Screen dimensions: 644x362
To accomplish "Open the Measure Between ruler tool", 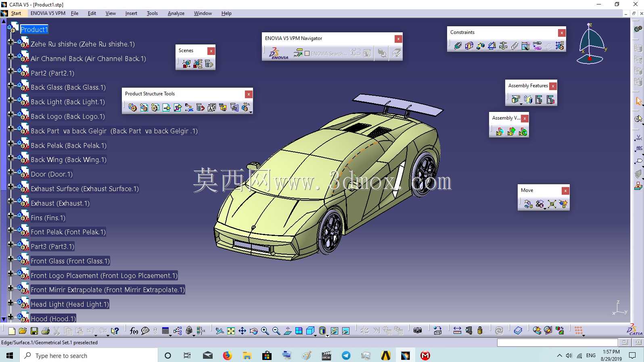I will [457, 331].
